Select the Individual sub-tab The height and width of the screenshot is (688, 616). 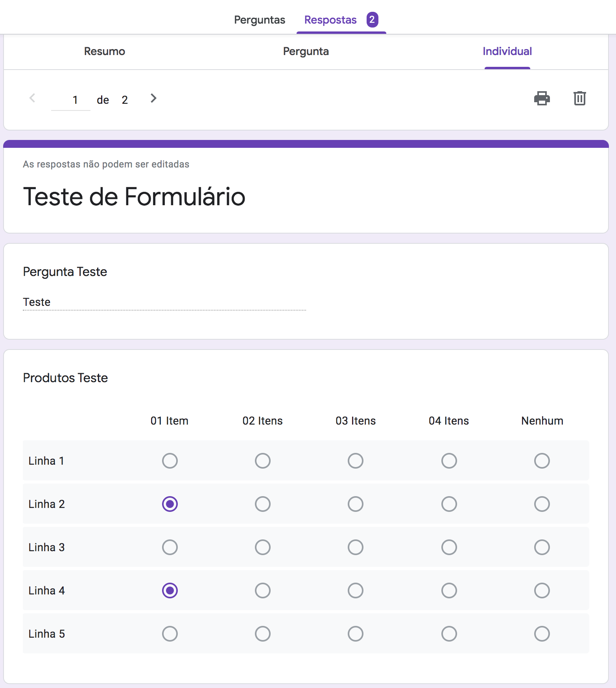[507, 52]
